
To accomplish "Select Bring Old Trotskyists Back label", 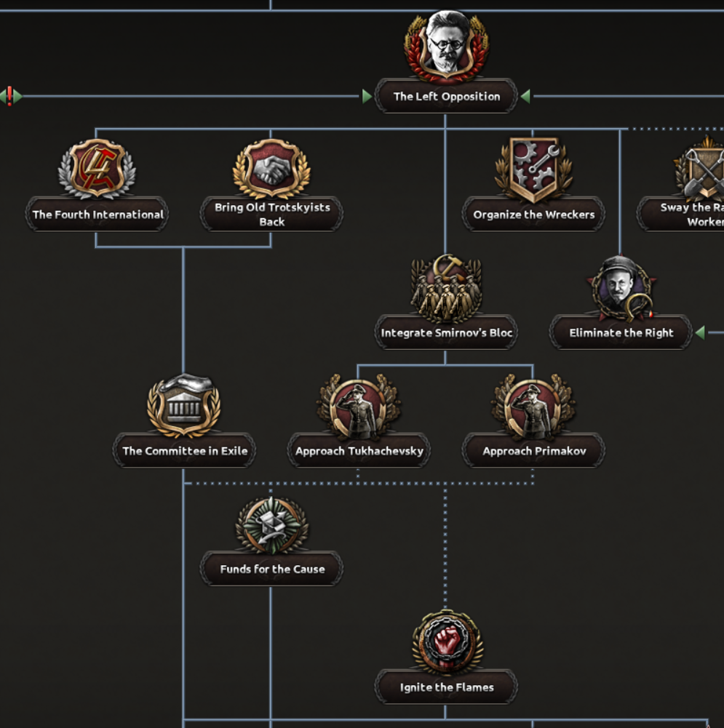I will [x=271, y=214].
